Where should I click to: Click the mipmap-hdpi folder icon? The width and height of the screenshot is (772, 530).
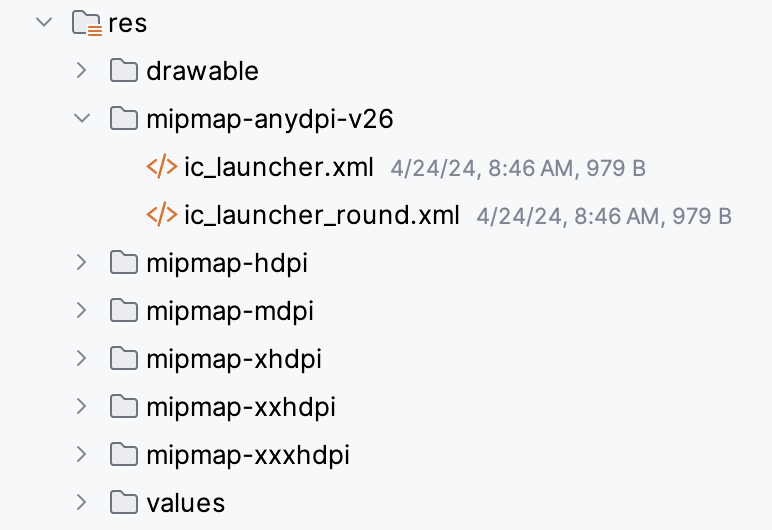point(123,263)
